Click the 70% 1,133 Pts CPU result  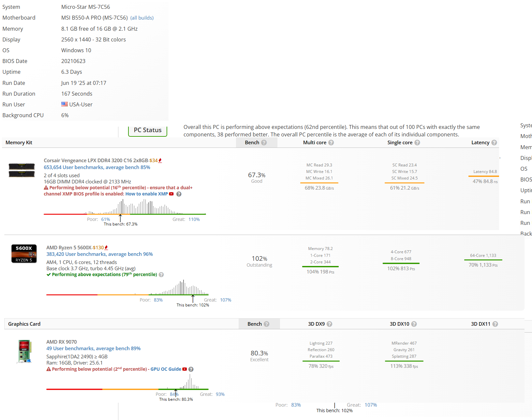tap(483, 265)
